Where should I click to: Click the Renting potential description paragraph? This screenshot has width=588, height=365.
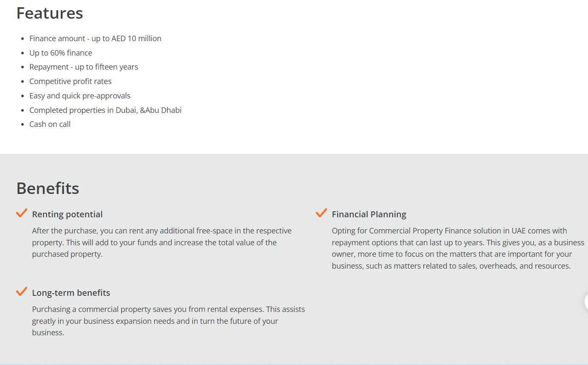pyautogui.click(x=161, y=243)
